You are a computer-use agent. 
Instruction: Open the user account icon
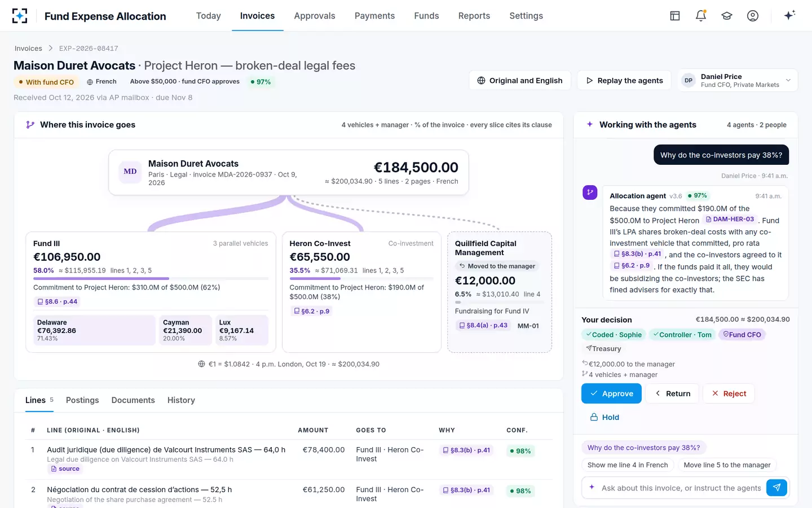[x=753, y=16]
